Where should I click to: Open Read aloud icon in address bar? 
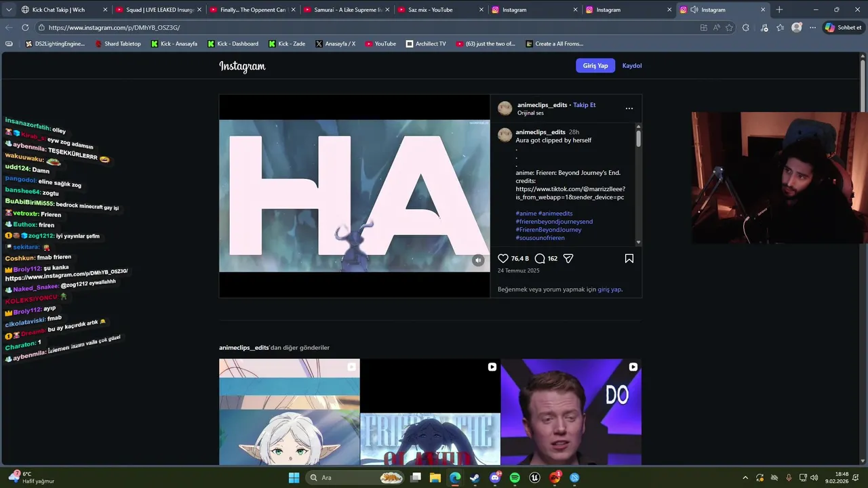[717, 28]
